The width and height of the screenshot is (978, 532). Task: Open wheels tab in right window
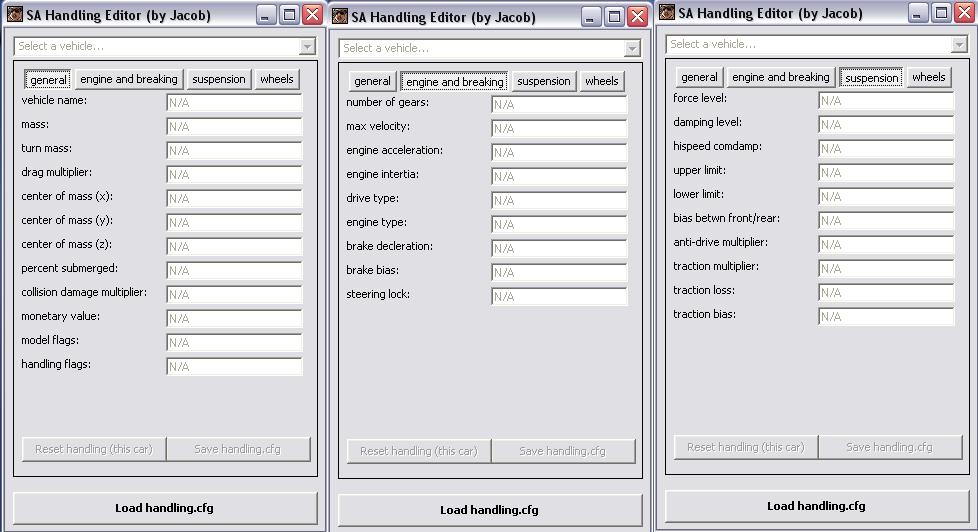click(928, 77)
